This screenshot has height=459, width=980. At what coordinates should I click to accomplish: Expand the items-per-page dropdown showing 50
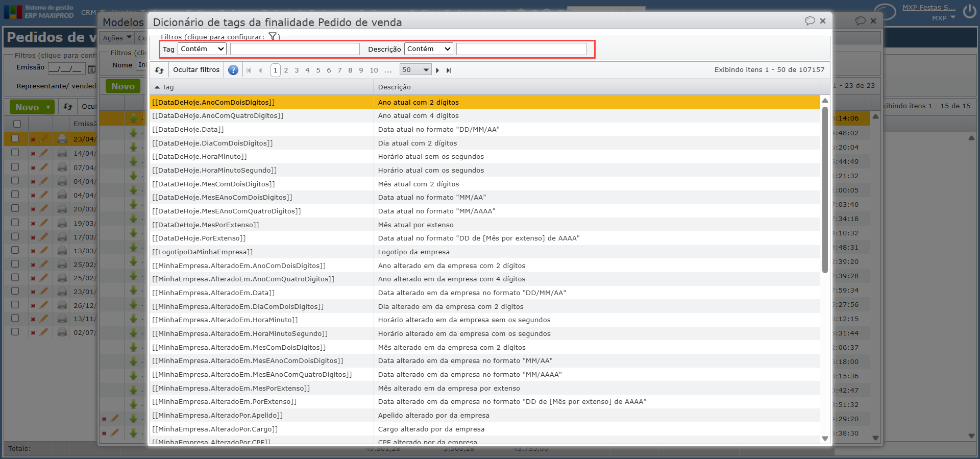click(415, 70)
